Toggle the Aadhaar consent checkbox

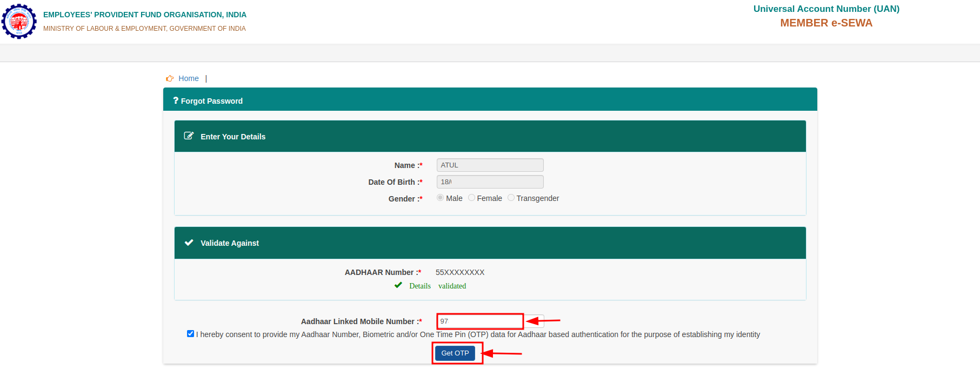190,334
